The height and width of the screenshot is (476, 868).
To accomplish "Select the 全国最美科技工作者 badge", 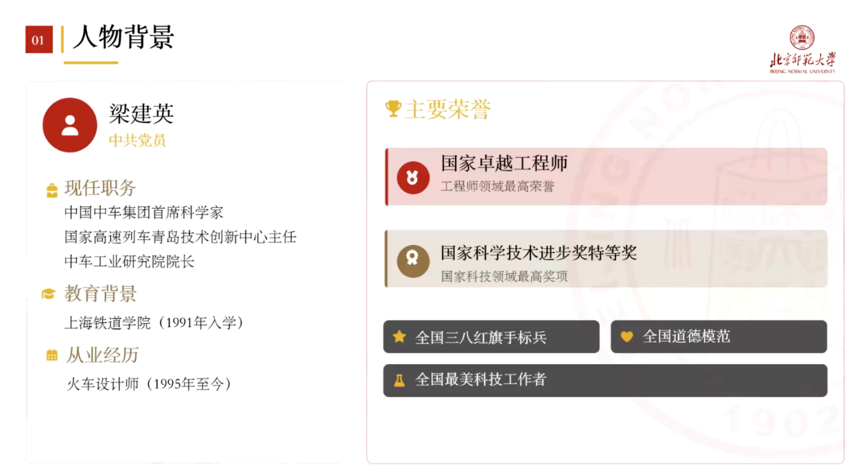I will pos(605,380).
